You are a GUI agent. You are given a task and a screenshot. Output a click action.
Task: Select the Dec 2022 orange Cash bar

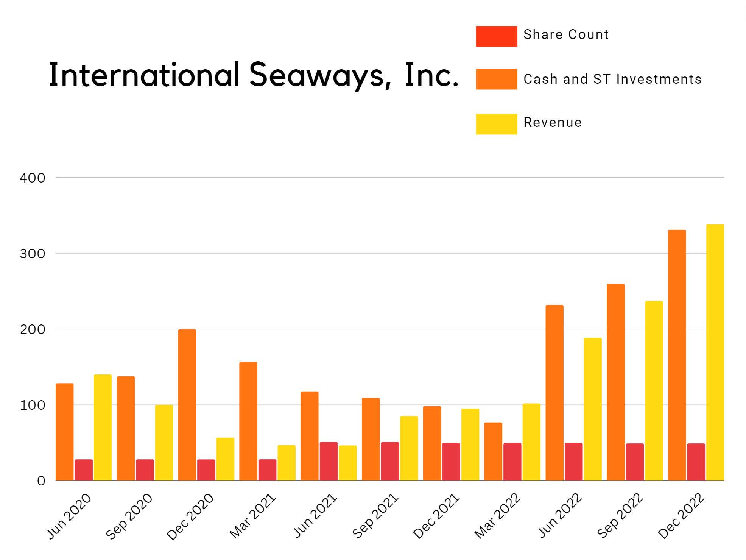[677, 355]
